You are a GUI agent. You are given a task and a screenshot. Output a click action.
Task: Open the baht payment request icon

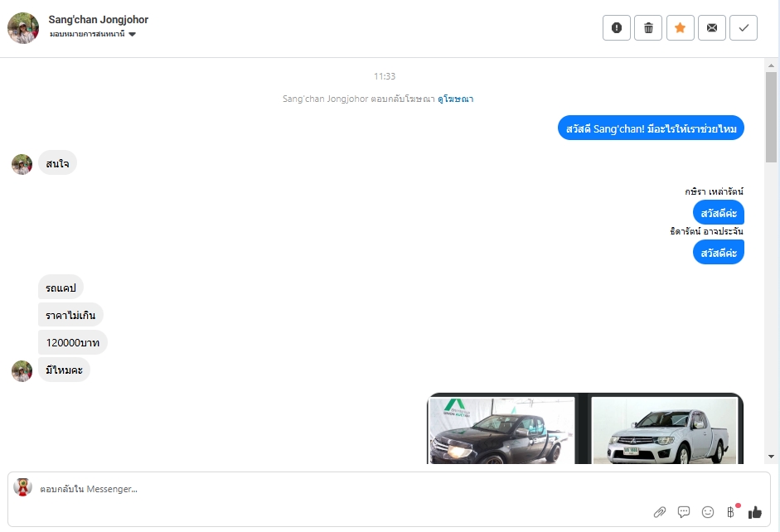731,511
